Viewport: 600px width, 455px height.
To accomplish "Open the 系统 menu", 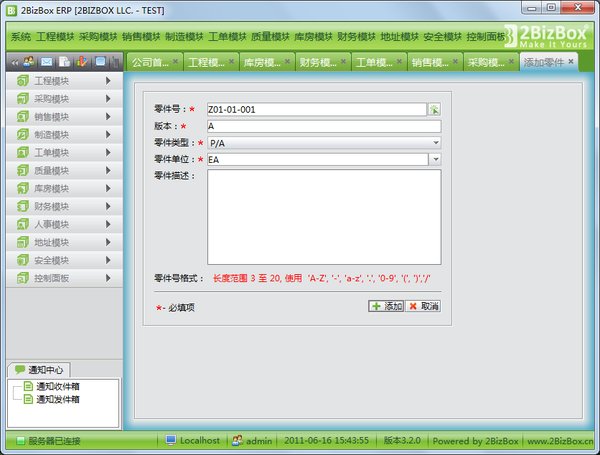I will point(21,37).
